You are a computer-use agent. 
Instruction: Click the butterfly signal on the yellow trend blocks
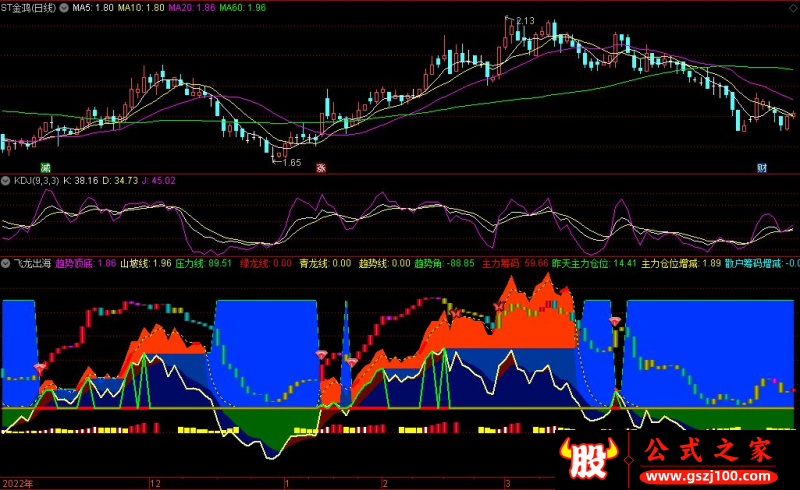click(456, 313)
